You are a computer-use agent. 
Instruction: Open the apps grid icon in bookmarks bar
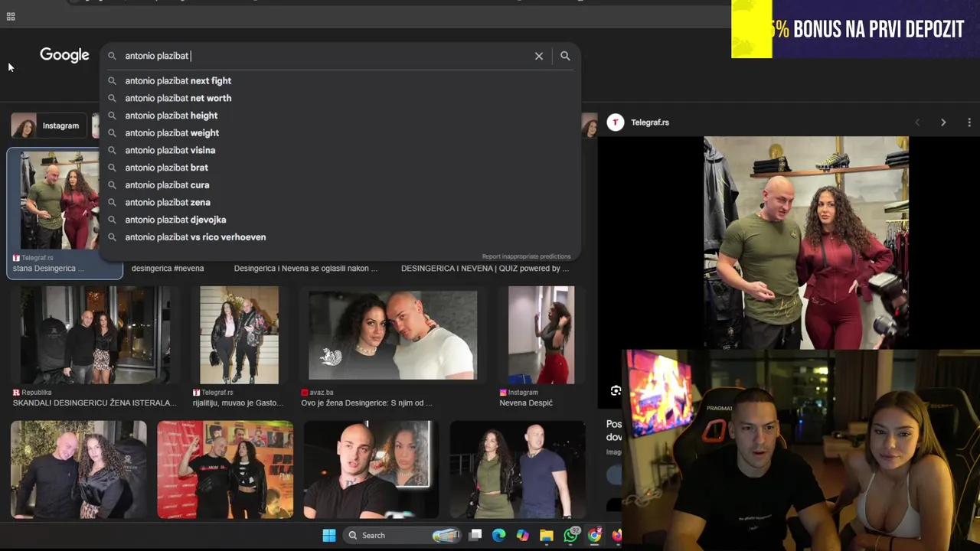(x=11, y=16)
